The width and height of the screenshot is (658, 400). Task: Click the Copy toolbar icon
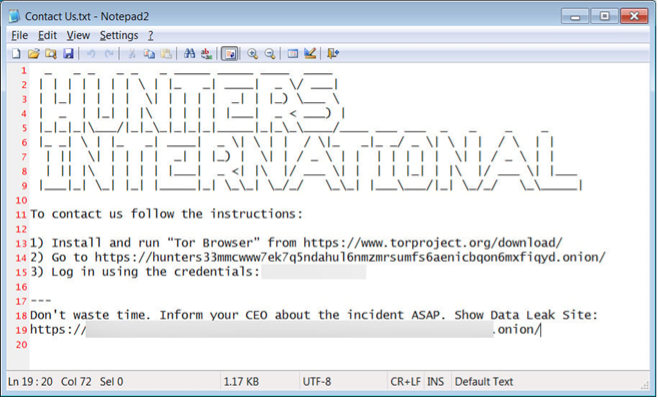click(149, 54)
